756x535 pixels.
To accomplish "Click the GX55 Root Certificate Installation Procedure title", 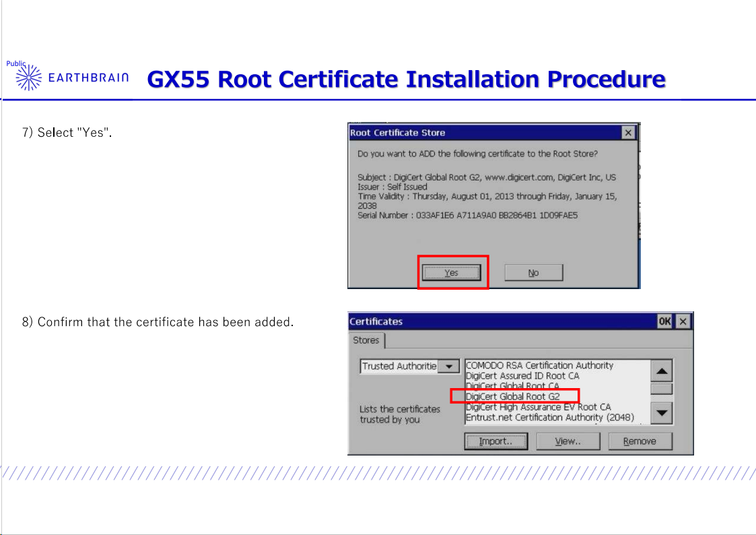I will (x=406, y=79).
